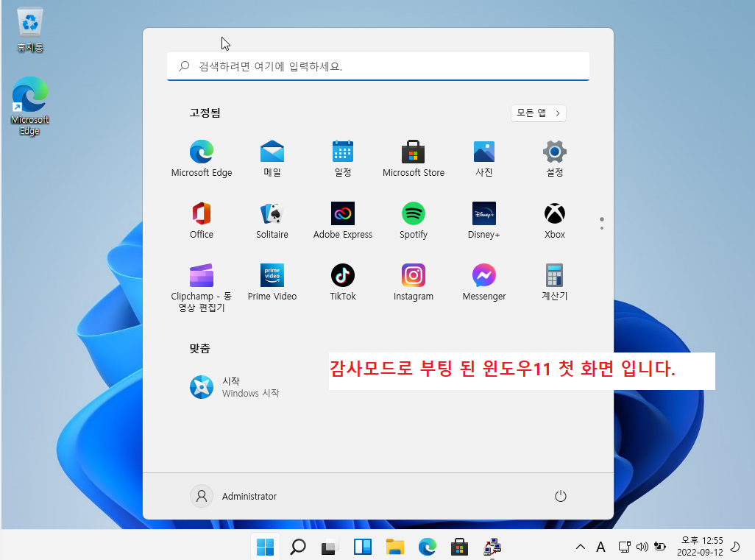Click the battery power tray icon

(x=659, y=547)
